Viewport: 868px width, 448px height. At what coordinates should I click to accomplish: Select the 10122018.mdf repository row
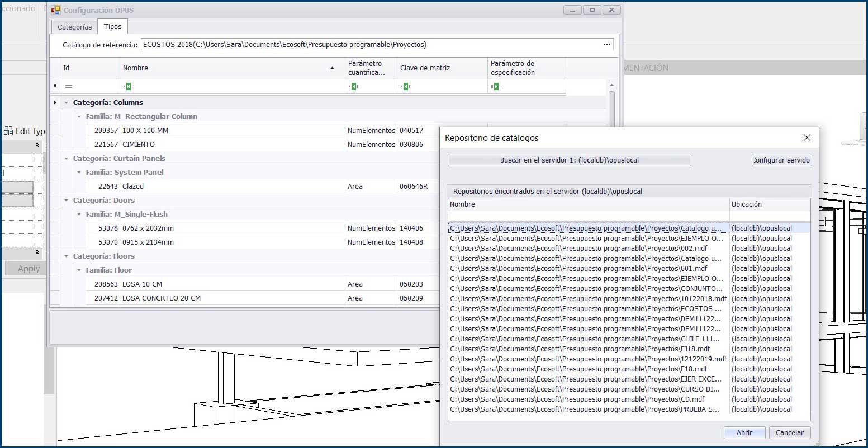pos(588,299)
